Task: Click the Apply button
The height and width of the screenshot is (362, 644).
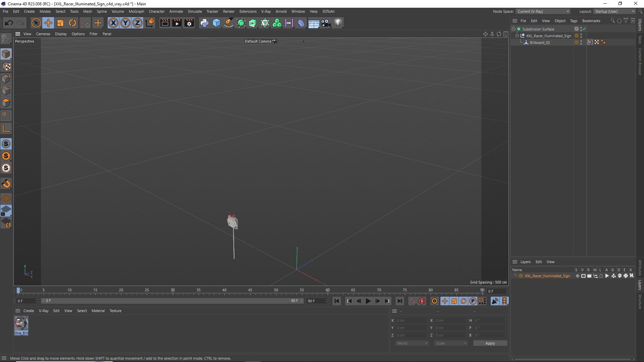Action: [490, 343]
